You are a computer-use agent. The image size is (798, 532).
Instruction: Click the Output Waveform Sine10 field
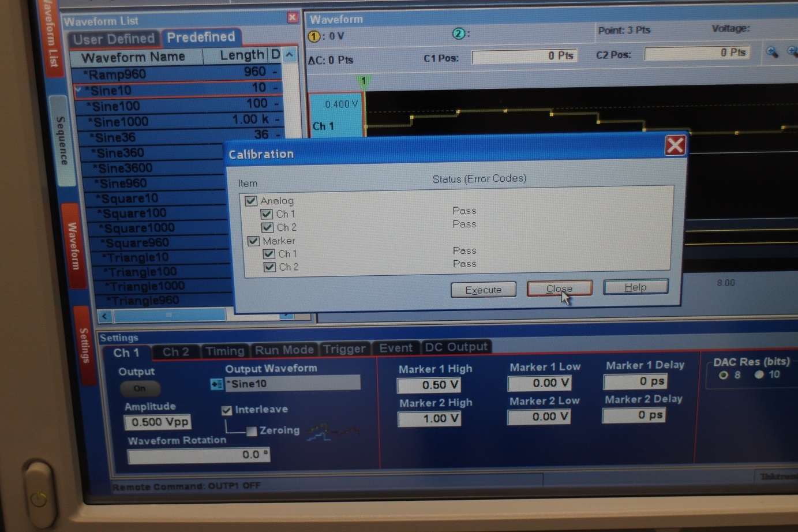(293, 383)
